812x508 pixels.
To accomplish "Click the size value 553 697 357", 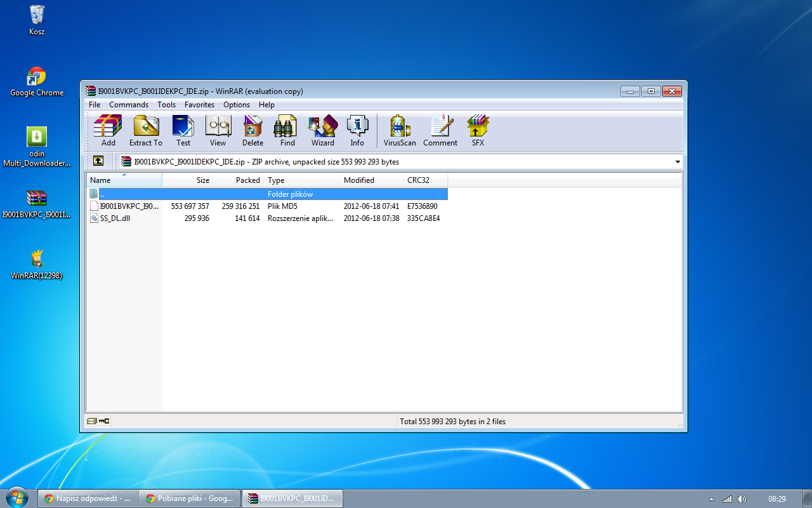I will point(190,206).
